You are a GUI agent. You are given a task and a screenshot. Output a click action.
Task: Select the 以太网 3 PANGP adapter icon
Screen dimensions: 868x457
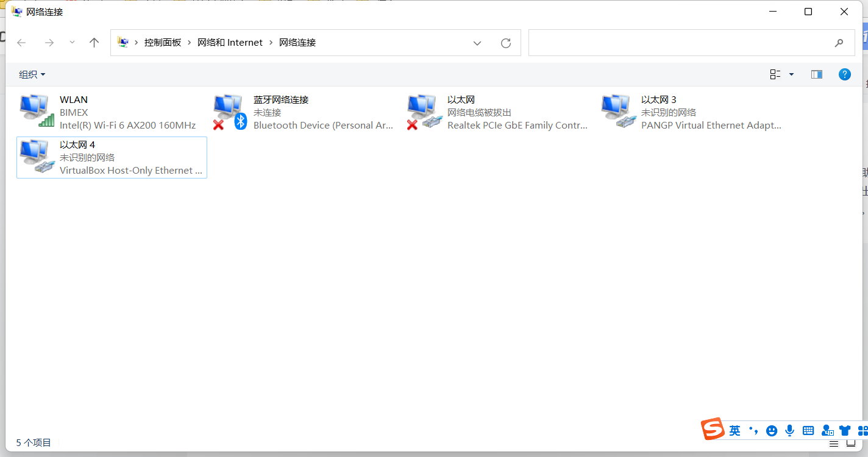coord(618,111)
